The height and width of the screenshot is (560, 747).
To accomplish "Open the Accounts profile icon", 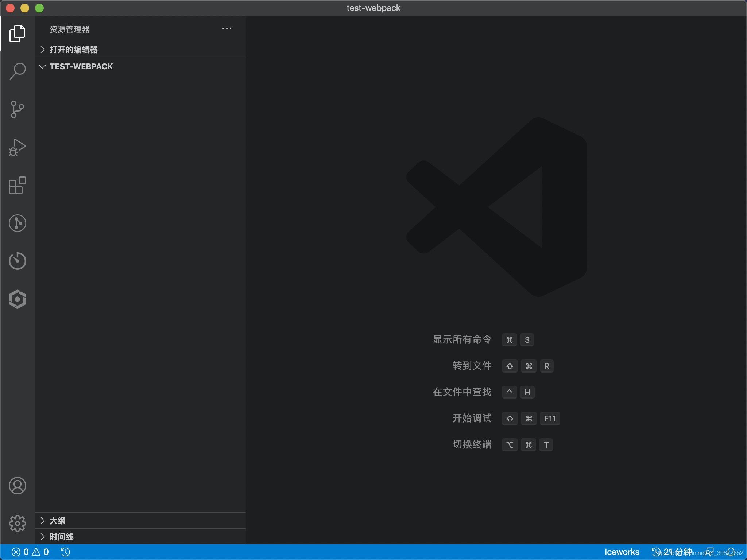I will click(x=17, y=486).
